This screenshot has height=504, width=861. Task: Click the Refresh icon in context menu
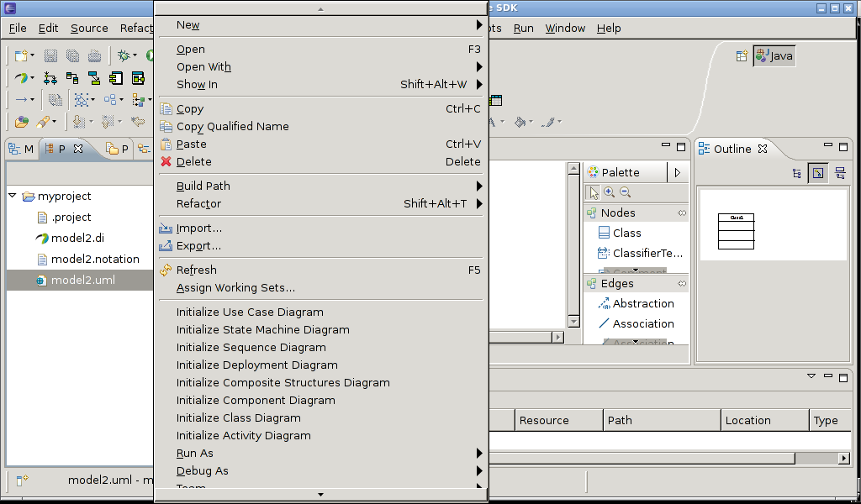pyautogui.click(x=166, y=270)
